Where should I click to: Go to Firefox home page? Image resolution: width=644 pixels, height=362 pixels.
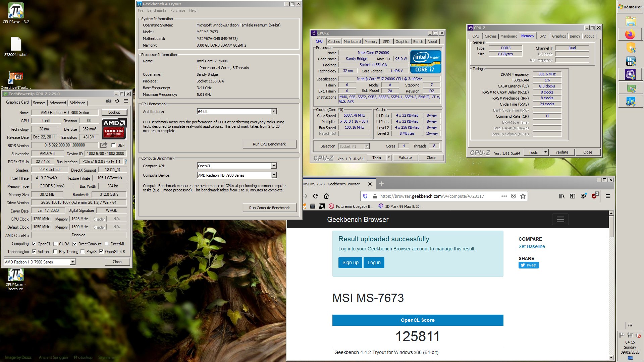click(x=326, y=196)
